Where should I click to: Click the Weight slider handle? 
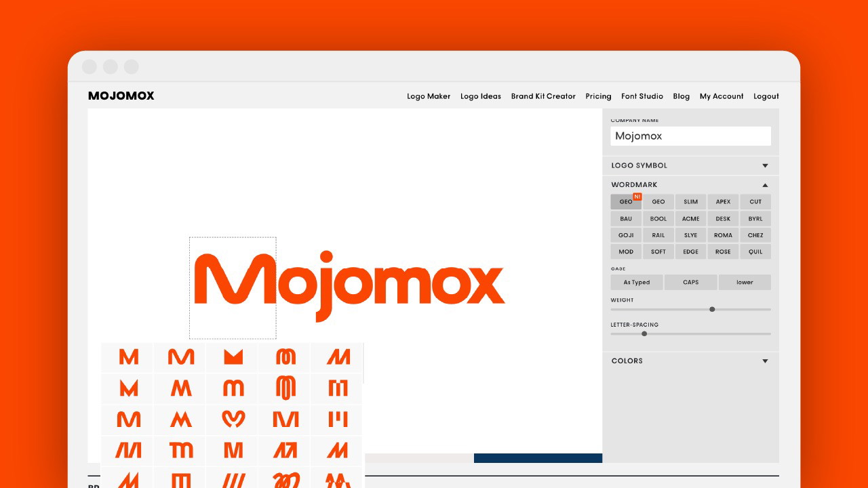coord(712,309)
